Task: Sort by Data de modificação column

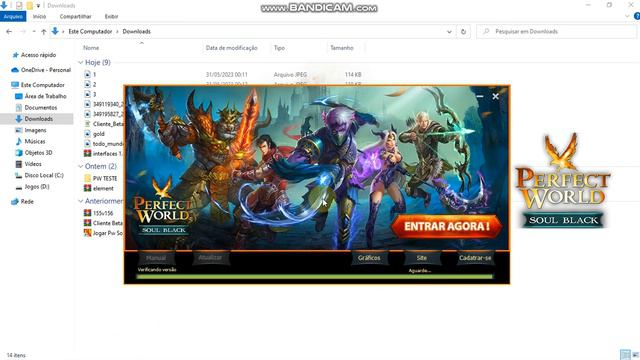Action: pyautogui.click(x=231, y=48)
